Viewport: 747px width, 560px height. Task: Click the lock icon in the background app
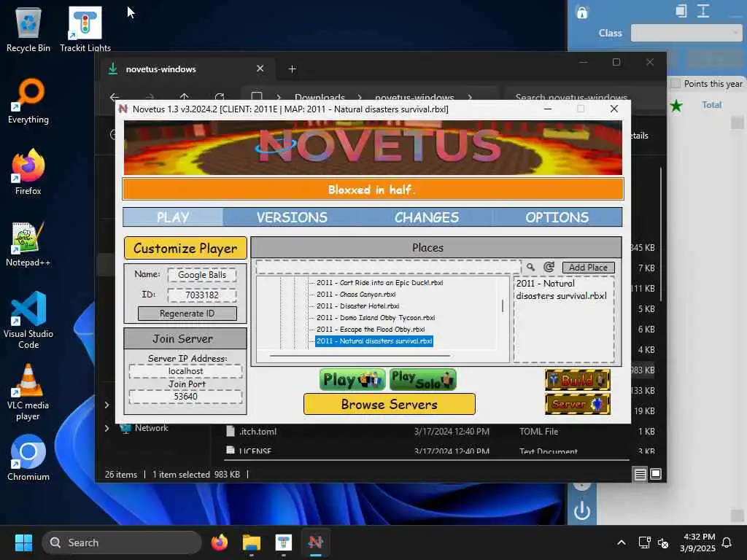click(582, 12)
